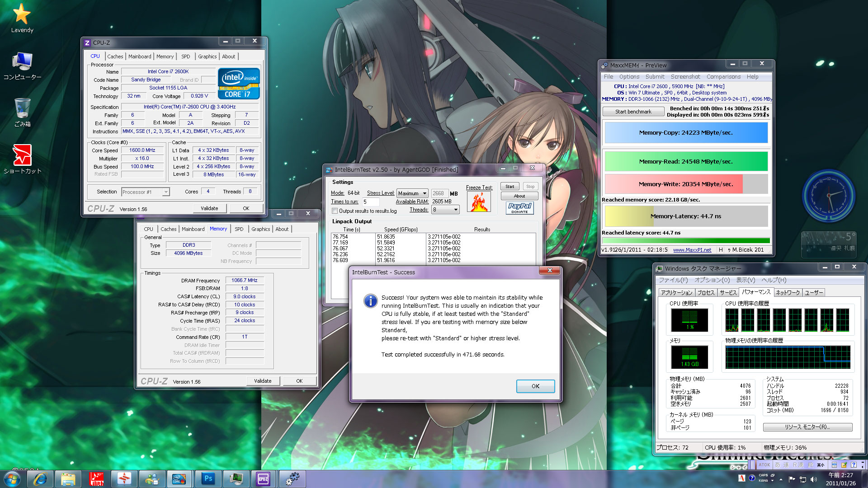Image resolution: width=868 pixels, height=488 pixels.
Task: Click Start benchmark in MaxxMEM
Action: pos(633,112)
